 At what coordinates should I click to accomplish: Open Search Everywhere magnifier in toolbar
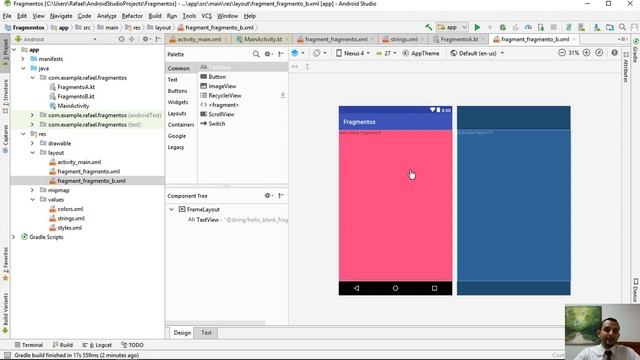click(622, 27)
